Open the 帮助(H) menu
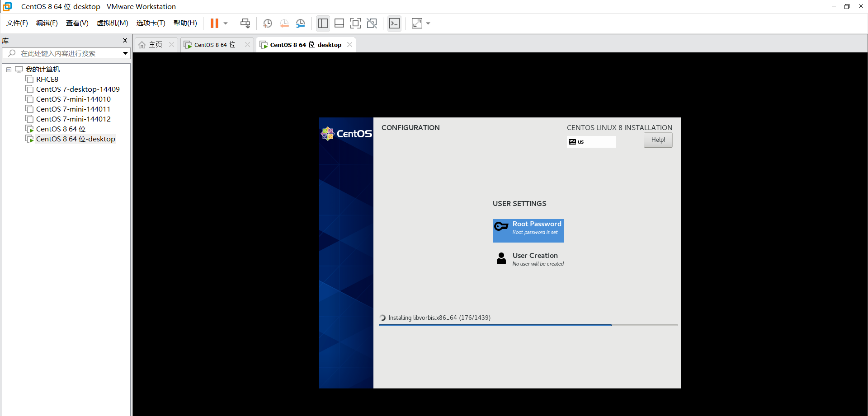This screenshot has width=868, height=416. coord(185,23)
